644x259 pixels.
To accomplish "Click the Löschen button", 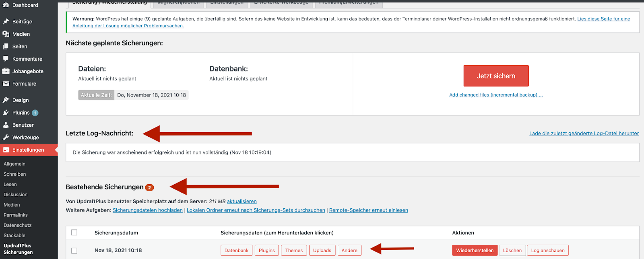I will tap(512, 251).
